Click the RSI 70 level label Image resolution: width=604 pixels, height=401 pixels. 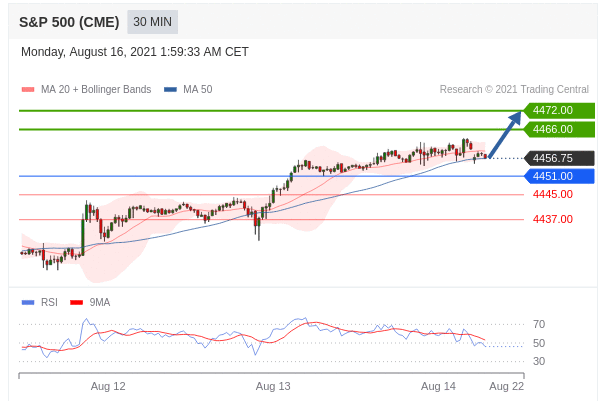[x=539, y=324]
